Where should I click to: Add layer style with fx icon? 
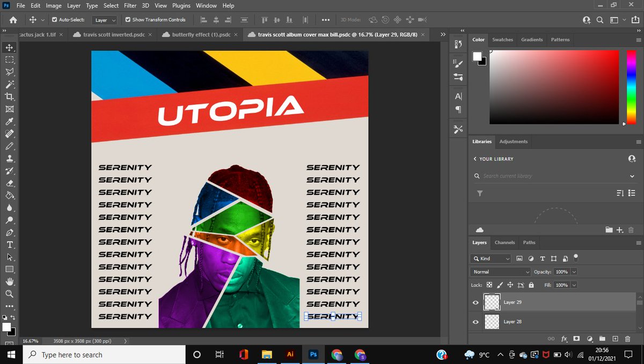coord(564,339)
